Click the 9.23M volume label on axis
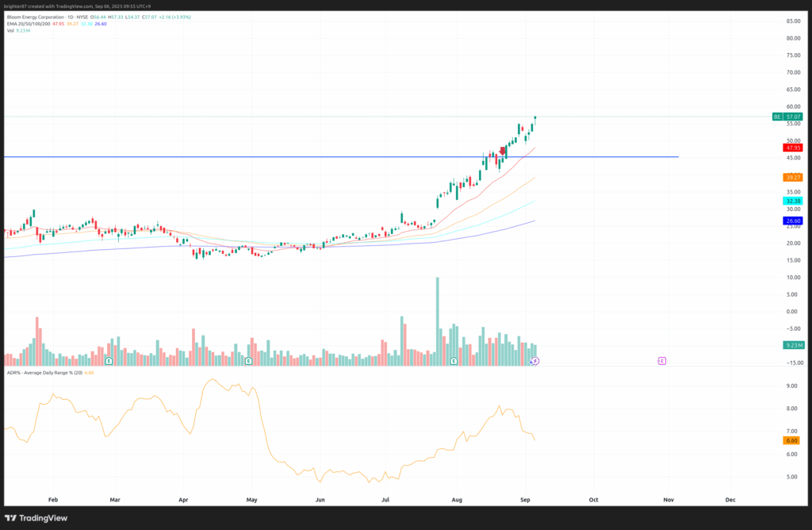Screen dimensions: 812x530 (793, 345)
